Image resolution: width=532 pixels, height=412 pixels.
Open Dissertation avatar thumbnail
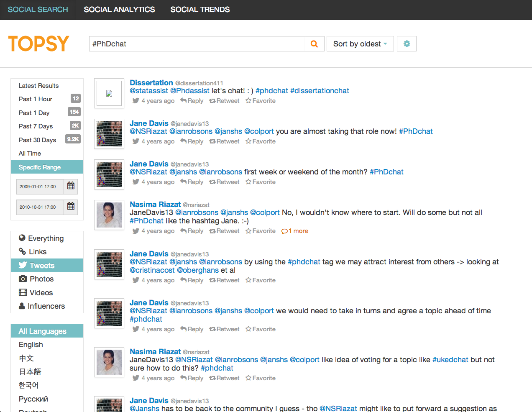pyautogui.click(x=109, y=93)
